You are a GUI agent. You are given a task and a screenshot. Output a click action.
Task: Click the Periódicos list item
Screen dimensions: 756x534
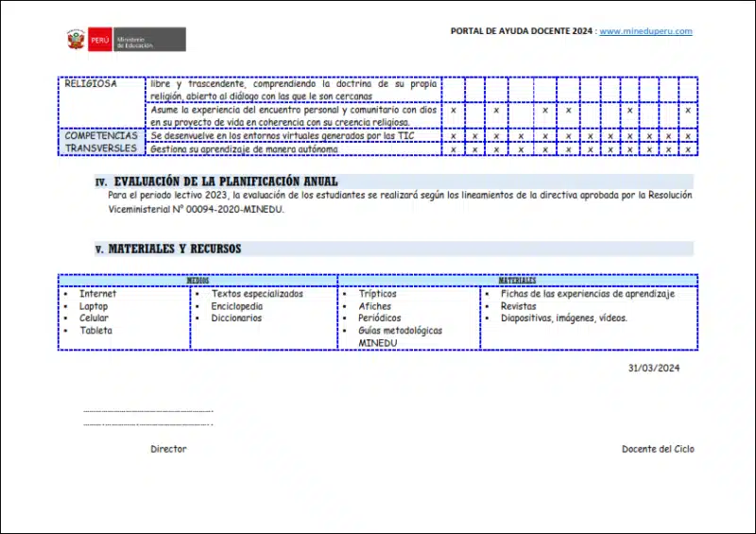[379, 319]
